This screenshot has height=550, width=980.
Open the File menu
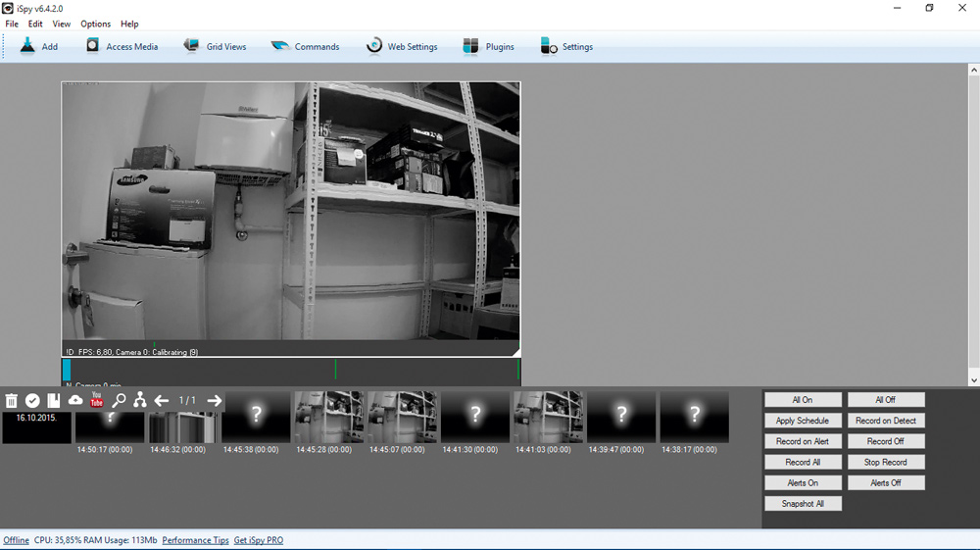[12, 24]
